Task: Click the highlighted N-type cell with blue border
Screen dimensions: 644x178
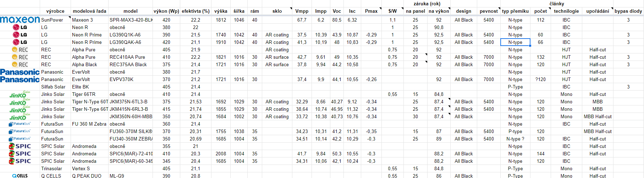Action: click(515, 42)
